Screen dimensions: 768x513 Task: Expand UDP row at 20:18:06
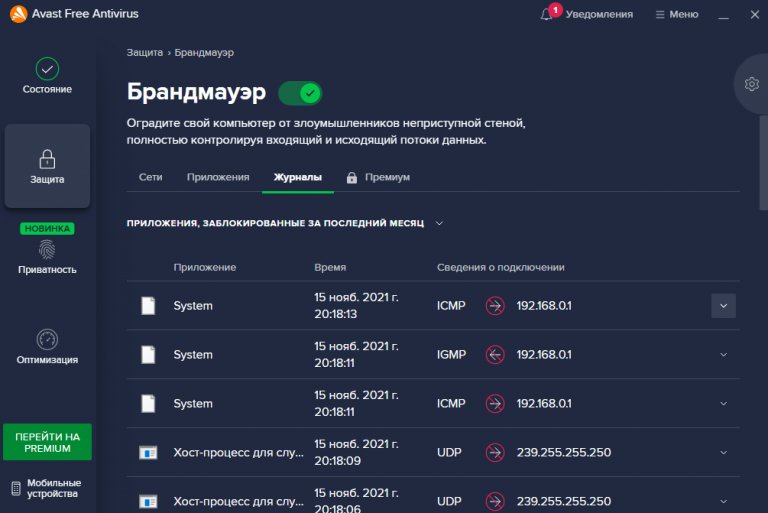(723, 502)
